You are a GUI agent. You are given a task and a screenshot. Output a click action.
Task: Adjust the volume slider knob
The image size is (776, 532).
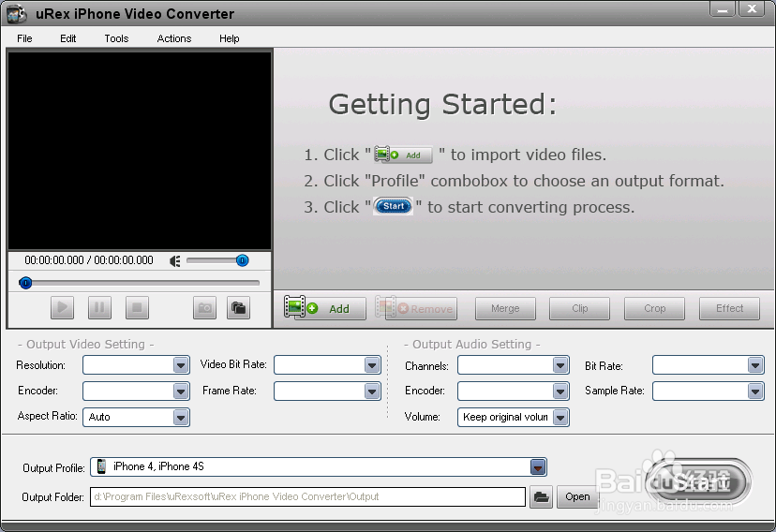coord(242,260)
